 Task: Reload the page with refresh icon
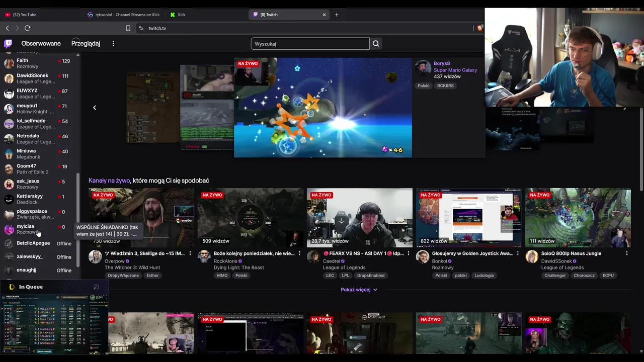[27, 28]
